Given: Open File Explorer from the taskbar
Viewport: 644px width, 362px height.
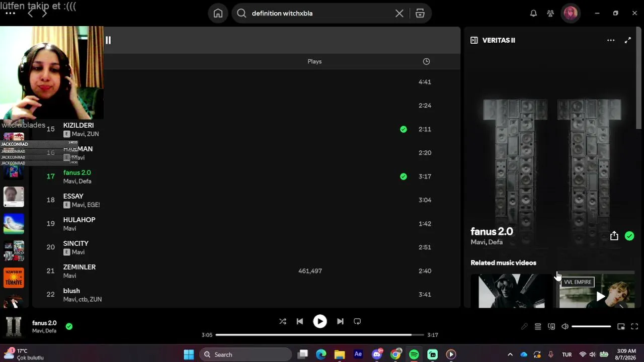Looking at the screenshot, I should (340, 354).
